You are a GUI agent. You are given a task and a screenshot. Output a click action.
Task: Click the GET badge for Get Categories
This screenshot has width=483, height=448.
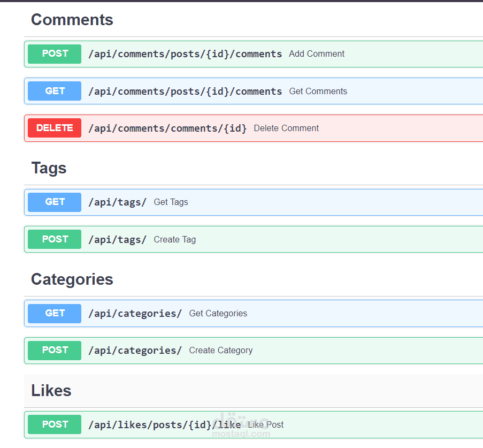click(x=55, y=314)
